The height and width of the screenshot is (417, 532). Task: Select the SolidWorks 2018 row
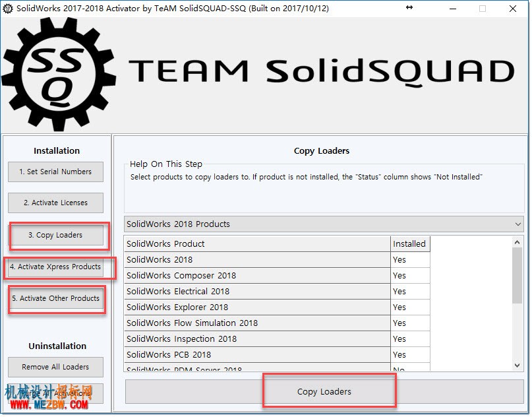tap(277, 260)
